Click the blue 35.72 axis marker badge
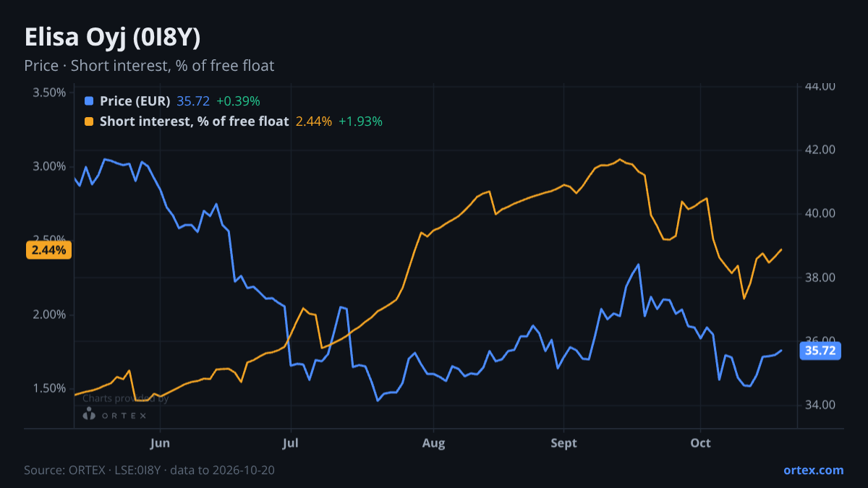868x488 pixels. (820, 351)
